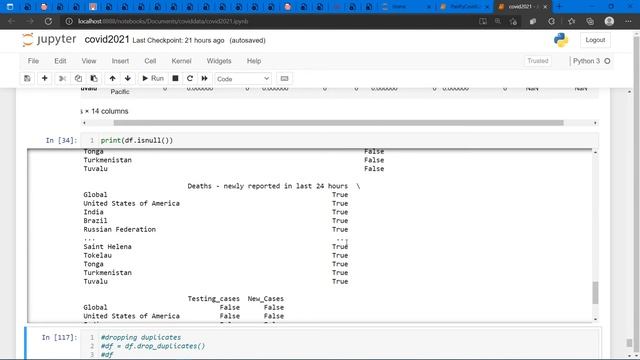Click 'Saint Helena' text in deaths block
This screenshot has width=640, height=360.
[107, 247]
